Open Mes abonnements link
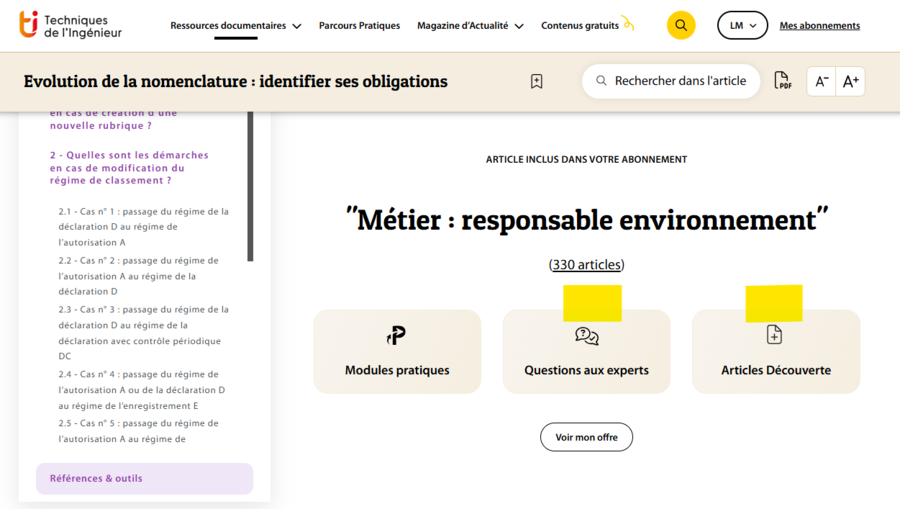 click(819, 26)
